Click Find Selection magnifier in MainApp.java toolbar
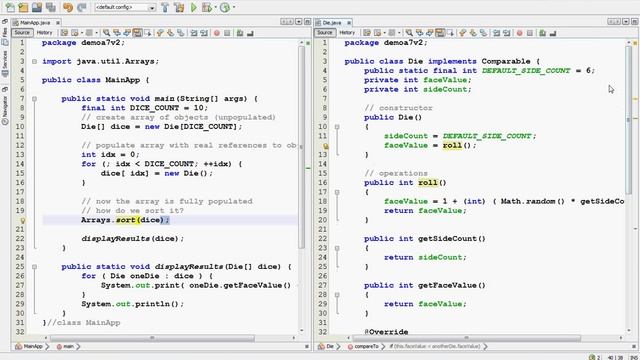Image resolution: width=640 pixels, height=360 pixels. 106,33
